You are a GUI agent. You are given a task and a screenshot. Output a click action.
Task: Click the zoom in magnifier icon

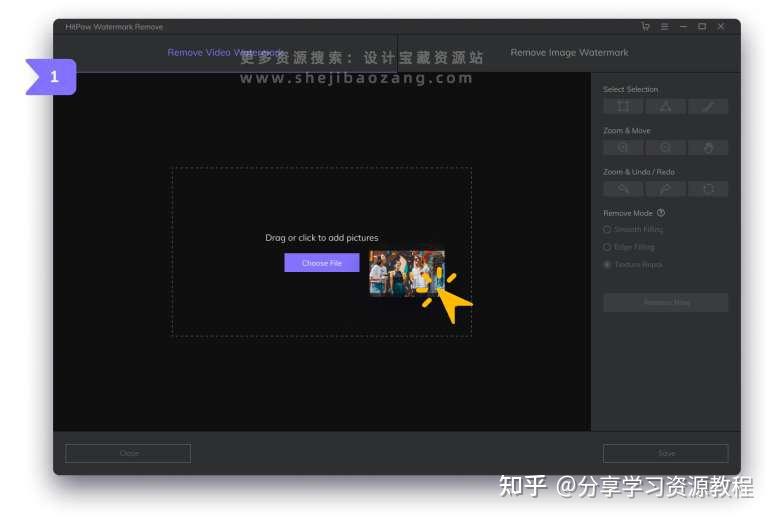[623, 148]
